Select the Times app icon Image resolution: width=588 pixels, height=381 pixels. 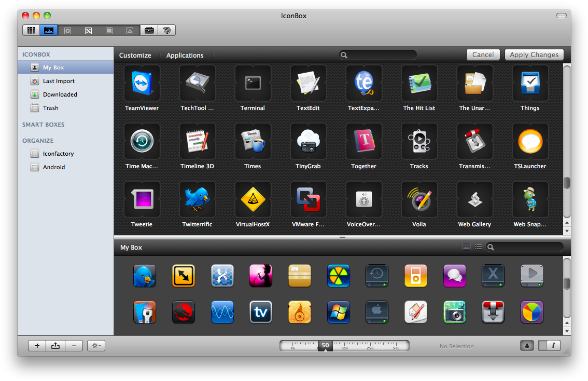coord(253,141)
